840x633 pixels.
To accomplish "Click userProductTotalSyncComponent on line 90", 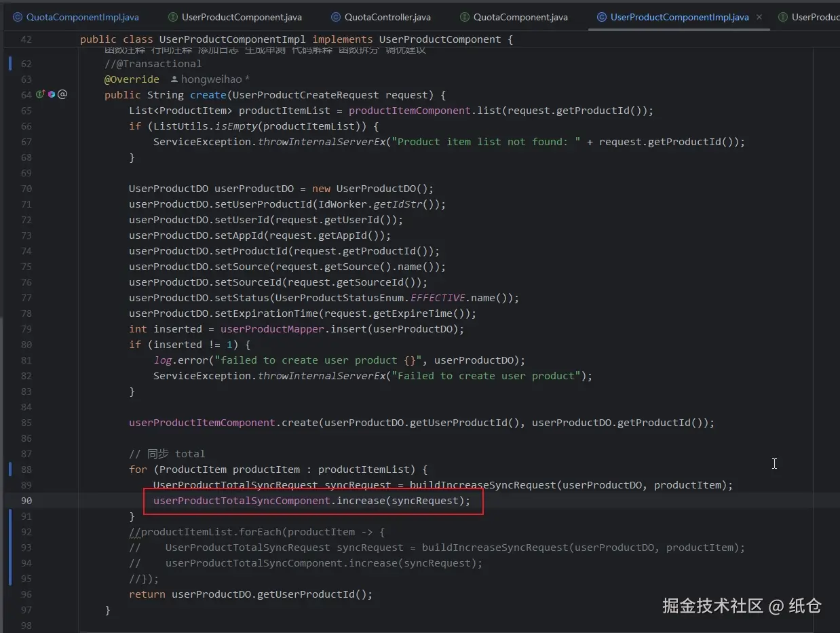I will 242,501.
